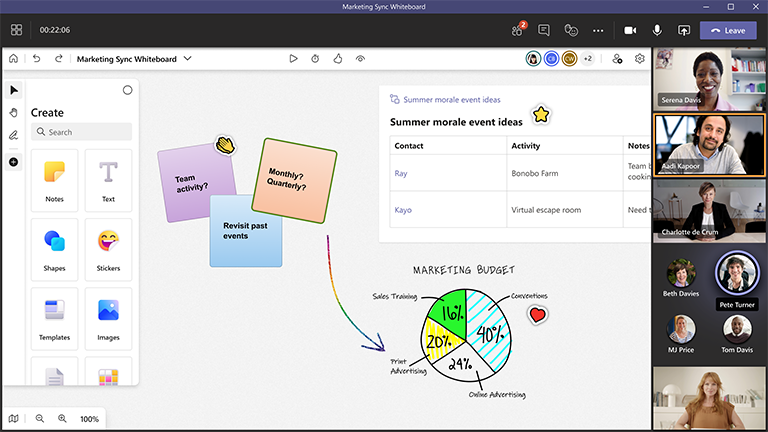Click Tom Davis participant avatar
768x432 pixels.
[x=737, y=329]
